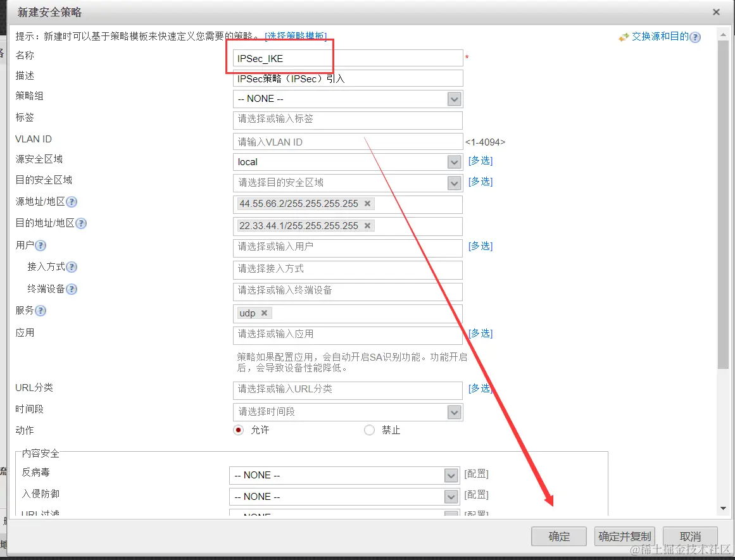Click the scrollbar down arrow
The height and width of the screenshot is (560, 735).
tap(723, 509)
